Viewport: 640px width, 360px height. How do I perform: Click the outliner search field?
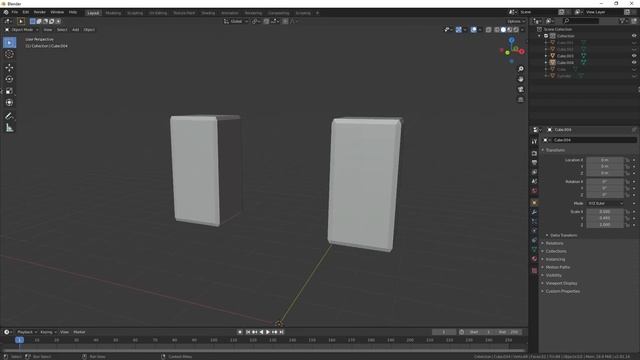pyautogui.click(x=582, y=20)
